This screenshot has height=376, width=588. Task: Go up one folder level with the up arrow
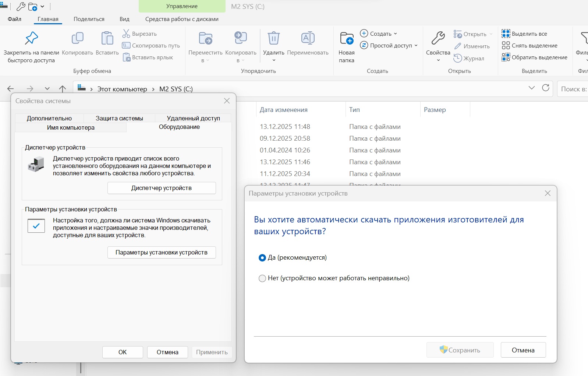[x=63, y=89]
